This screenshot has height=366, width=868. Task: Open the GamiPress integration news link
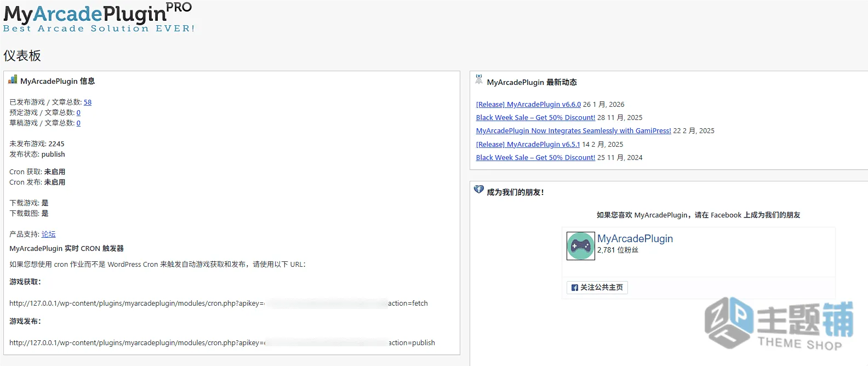(x=573, y=131)
